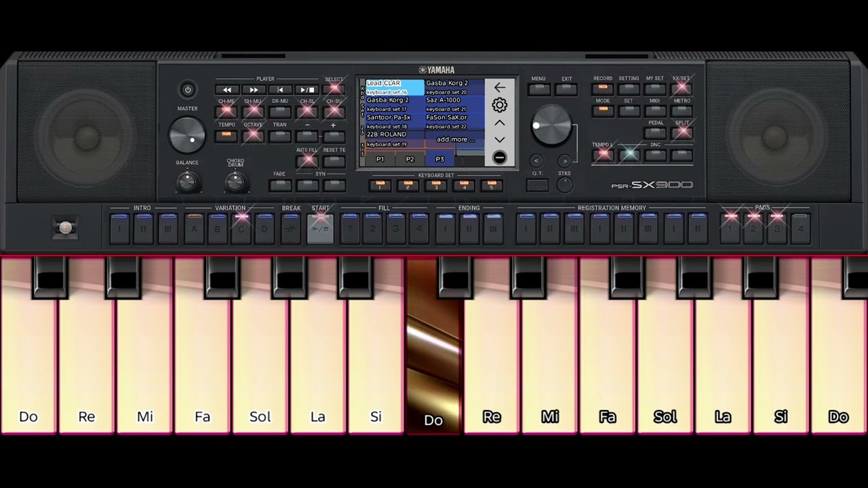This screenshot has width=868, height=488.
Task: Click the black minus circle icon
Action: pos(500,157)
